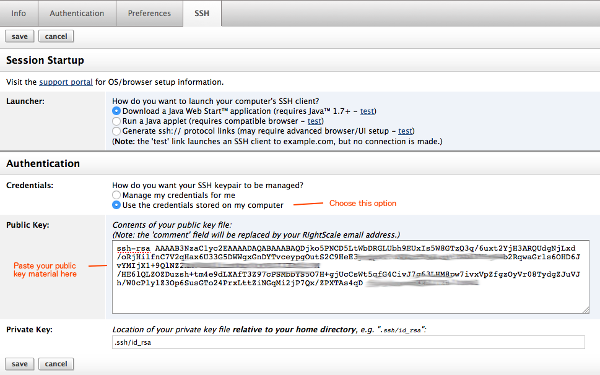Click 'Contents of your public key file:' text

click(172, 225)
